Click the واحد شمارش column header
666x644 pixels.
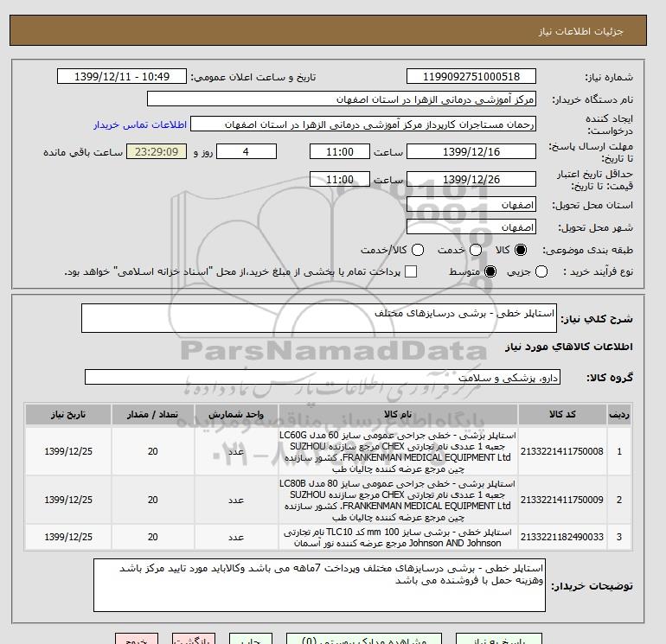coord(236,414)
